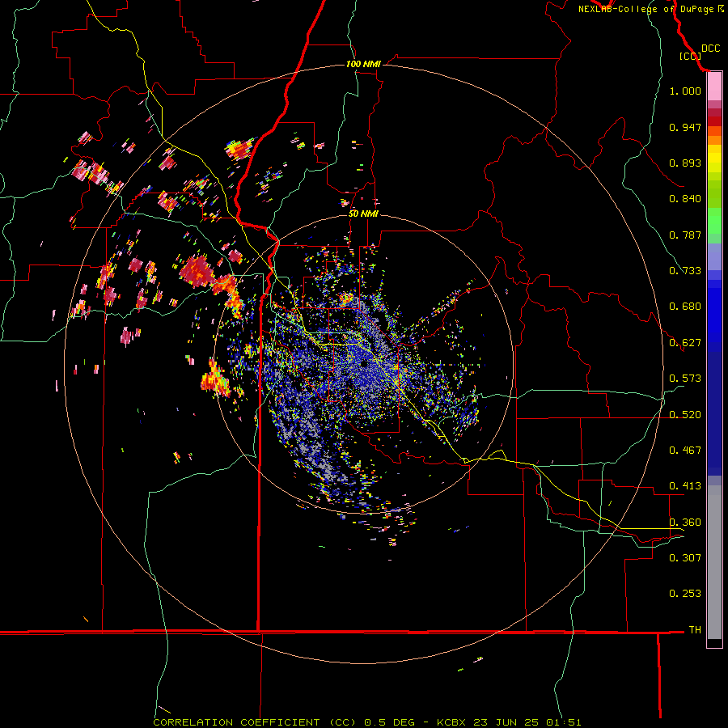The height and width of the screenshot is (728, 728).
Task: Click the 0.680 colorbar value
Action: click(x=685, y=307)
